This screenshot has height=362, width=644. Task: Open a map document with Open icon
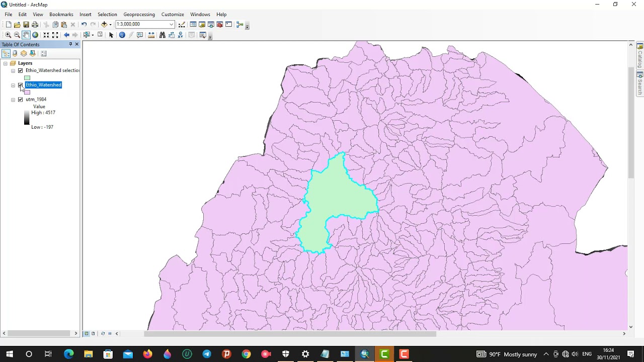(x=17, y=24)
